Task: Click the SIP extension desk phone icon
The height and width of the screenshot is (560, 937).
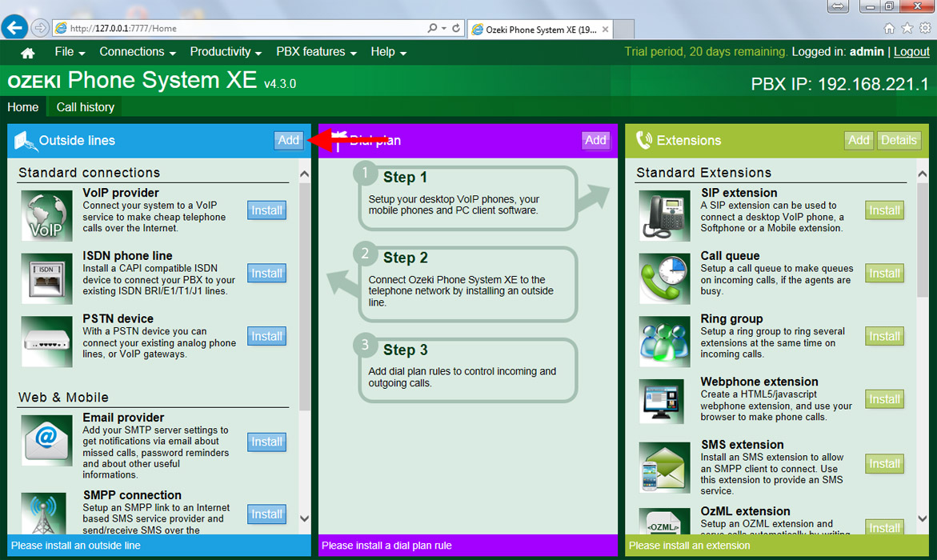Action: pos(664,215)
